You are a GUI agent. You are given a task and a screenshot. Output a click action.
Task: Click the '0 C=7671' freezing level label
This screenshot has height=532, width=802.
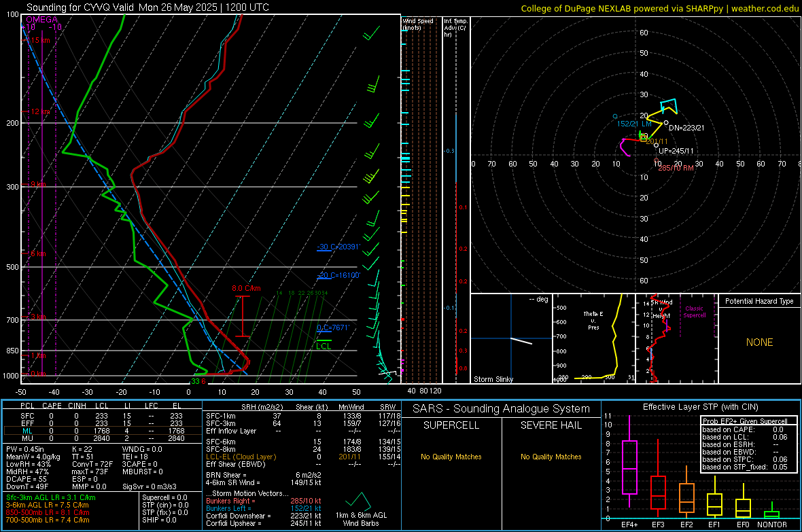[x=332, y=327]
